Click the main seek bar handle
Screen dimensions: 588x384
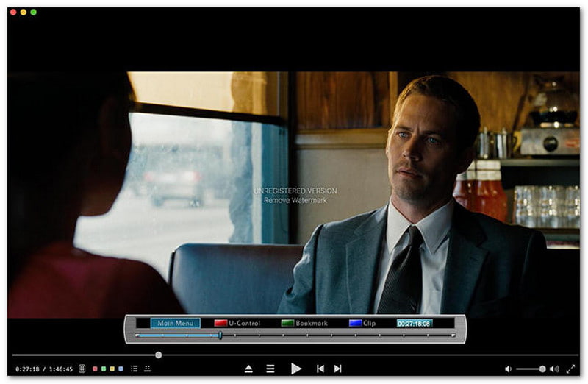click(158, 355)
